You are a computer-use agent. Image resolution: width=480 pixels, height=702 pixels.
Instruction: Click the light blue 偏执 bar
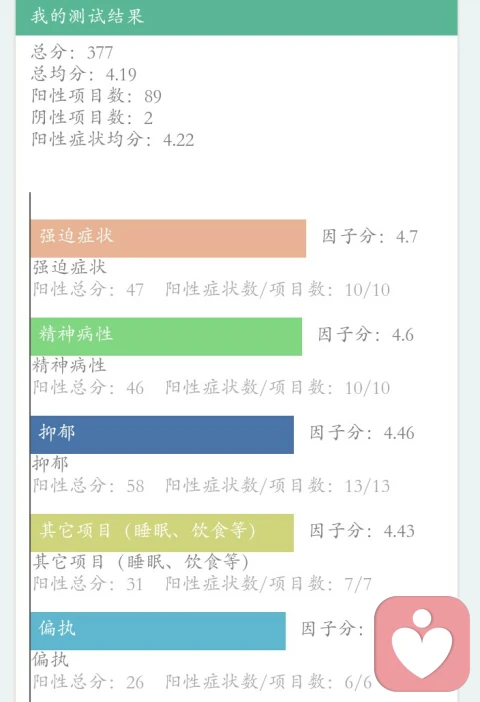tap(158, 630)
